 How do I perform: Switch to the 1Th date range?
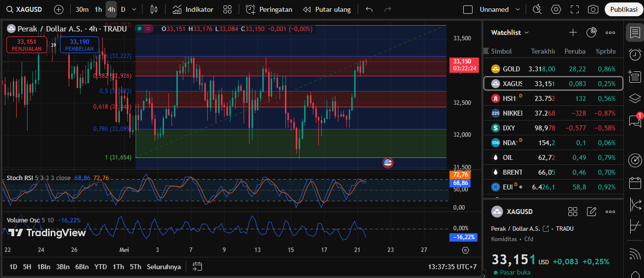(118, 267)
